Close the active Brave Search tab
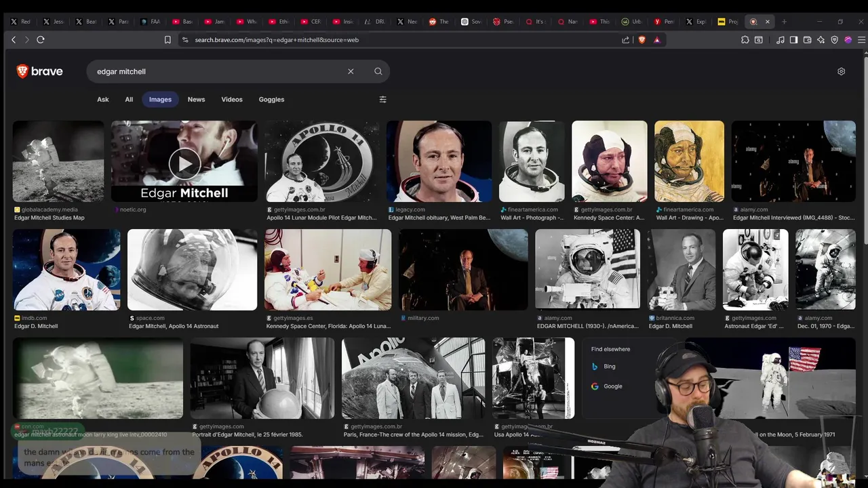Viewport: 868px width, 488px height. click(768, 22)
